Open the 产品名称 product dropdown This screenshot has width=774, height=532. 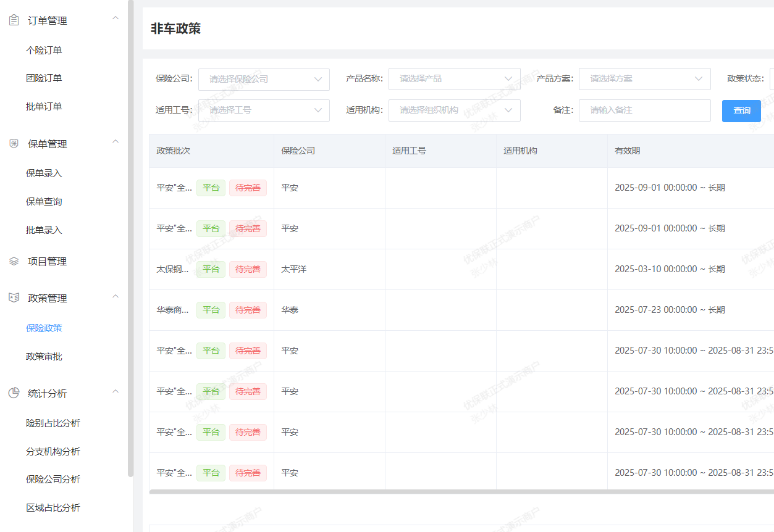pos(454,79)
